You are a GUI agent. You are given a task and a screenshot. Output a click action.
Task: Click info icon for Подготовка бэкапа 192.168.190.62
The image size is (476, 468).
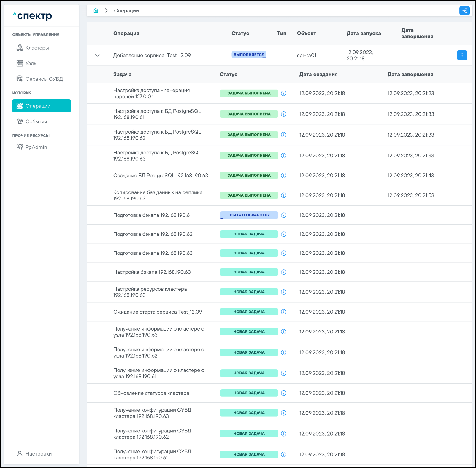[x=284, y=234]
